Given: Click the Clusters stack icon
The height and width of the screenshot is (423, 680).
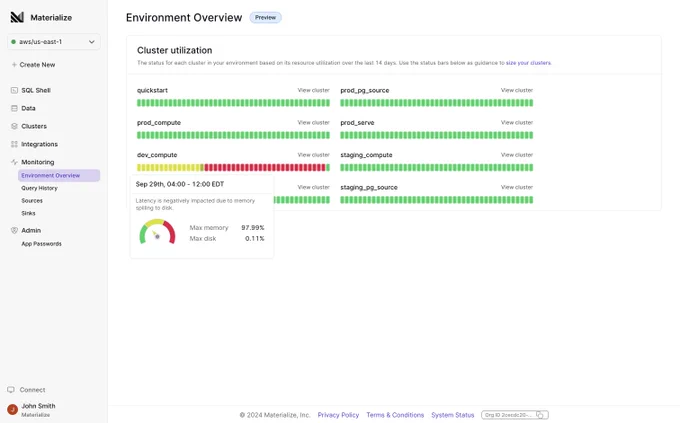Looking at the screenshot, I should point(14,126).
